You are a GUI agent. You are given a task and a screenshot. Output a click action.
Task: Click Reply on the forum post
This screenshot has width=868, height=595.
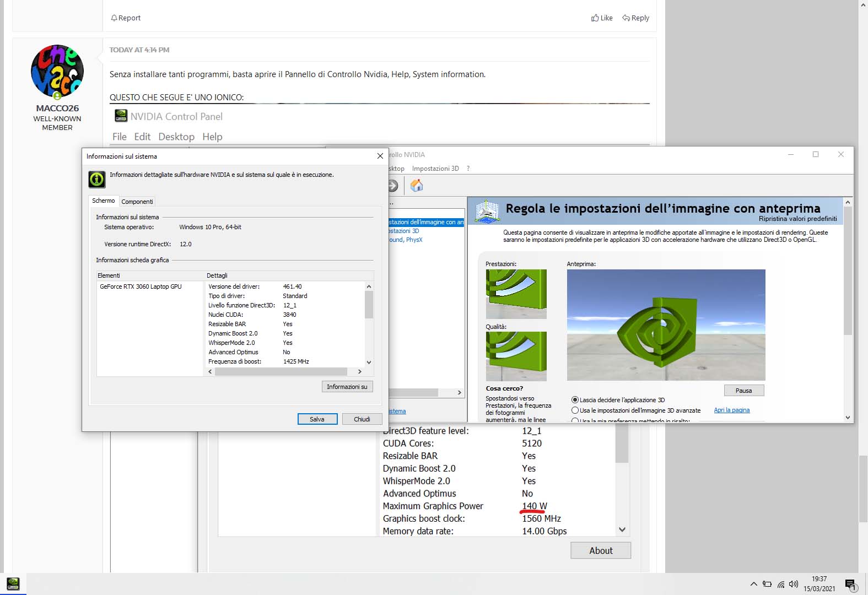tap(635, 18)
